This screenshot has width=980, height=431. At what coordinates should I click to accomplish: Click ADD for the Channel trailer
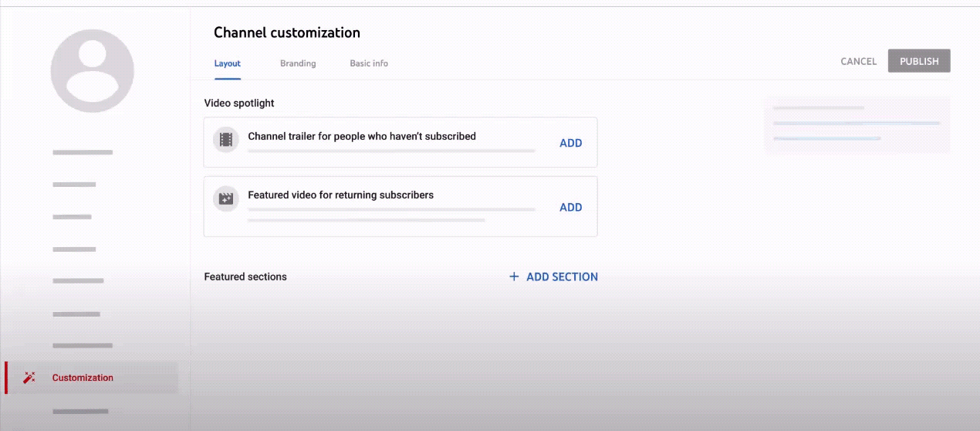tap(570, 143)
